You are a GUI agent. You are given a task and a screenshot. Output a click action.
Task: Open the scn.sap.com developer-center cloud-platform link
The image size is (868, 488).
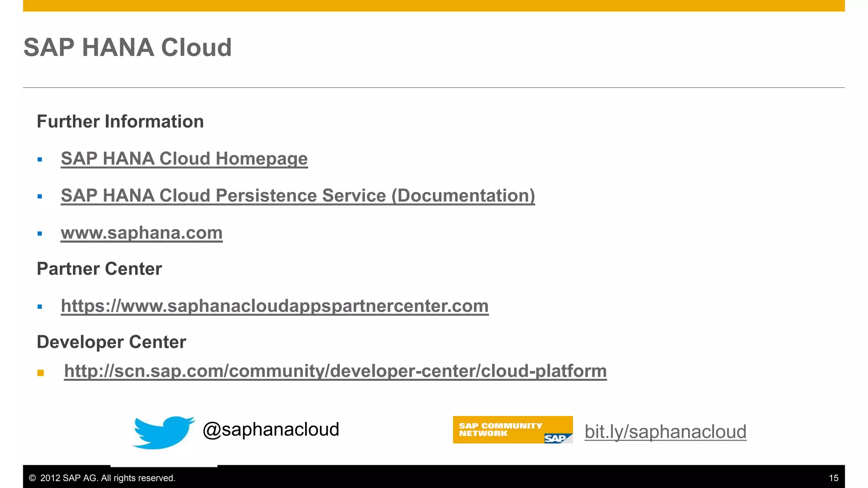pos(335,371)
